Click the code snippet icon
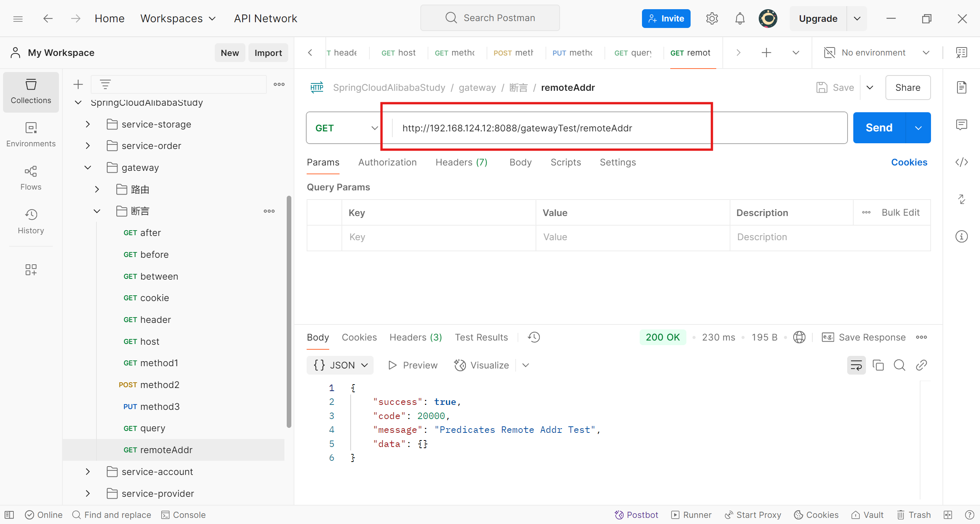980x524 pixels. click(961, 162)
